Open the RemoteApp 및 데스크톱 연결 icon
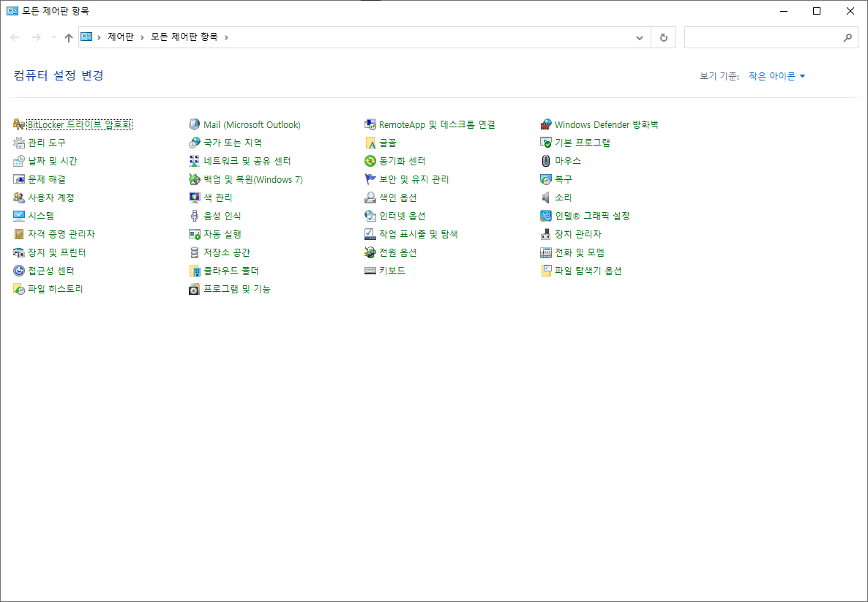 pyautogui.click(x=370, y=124)
